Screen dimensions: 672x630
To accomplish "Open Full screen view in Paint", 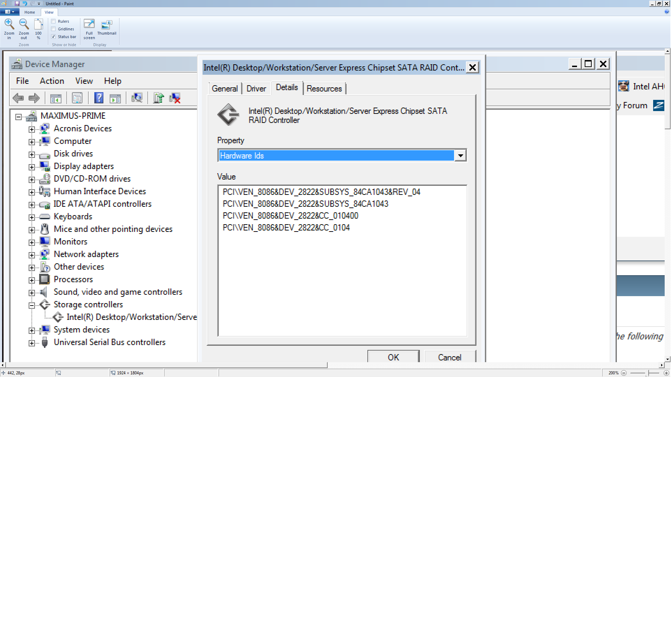I will (89, 24).
